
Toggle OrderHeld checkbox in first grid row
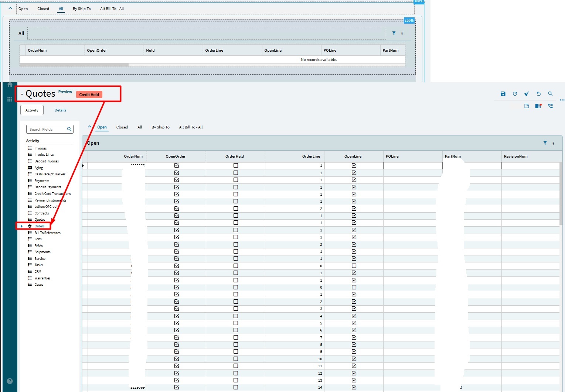(x=236, y=166)
